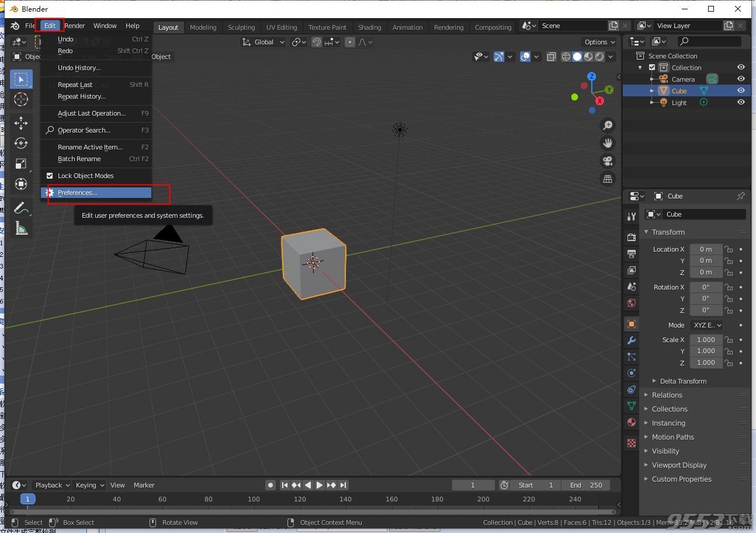This screenshot has width=756, height=533.
Task: Open the World properties tab
Action: (632, 302)
